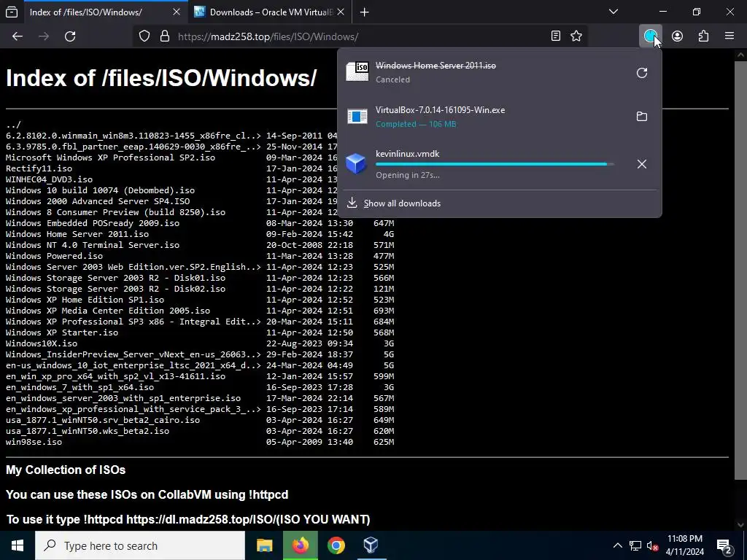The image size is (747, 560).
Task: Download en_windows_7_with_sp1_x64.iso
Action: (80, 388)
